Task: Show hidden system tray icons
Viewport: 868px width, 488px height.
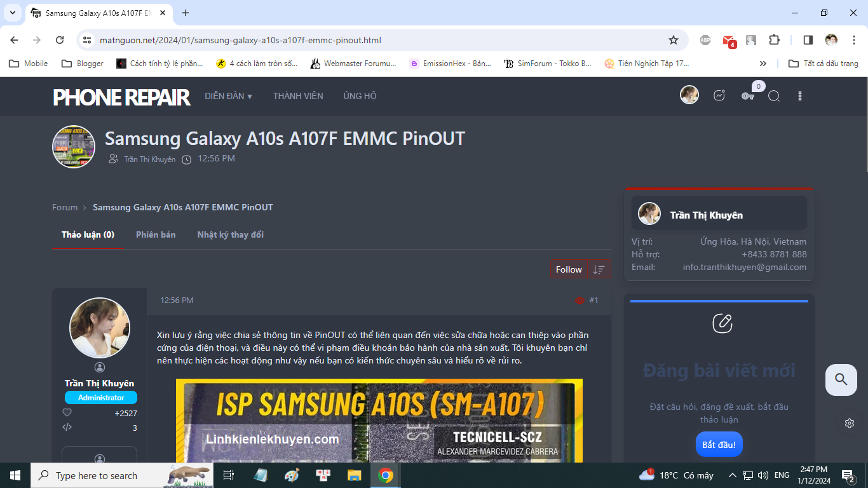Action: (x=732, y=475)
